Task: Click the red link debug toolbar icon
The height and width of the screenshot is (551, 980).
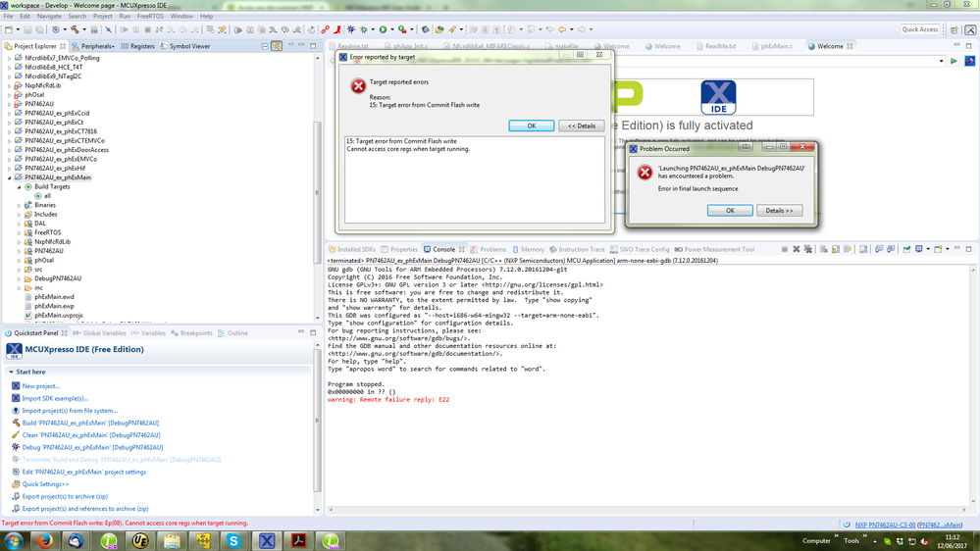Action: pyautogui.click(x=325, y=29)
